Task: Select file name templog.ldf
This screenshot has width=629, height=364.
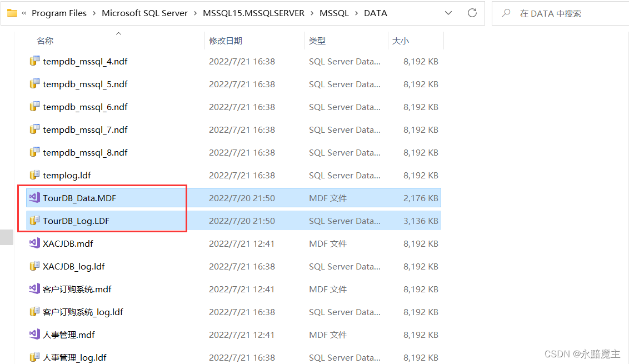Action: pyautogui.click(x=67, y=176)
